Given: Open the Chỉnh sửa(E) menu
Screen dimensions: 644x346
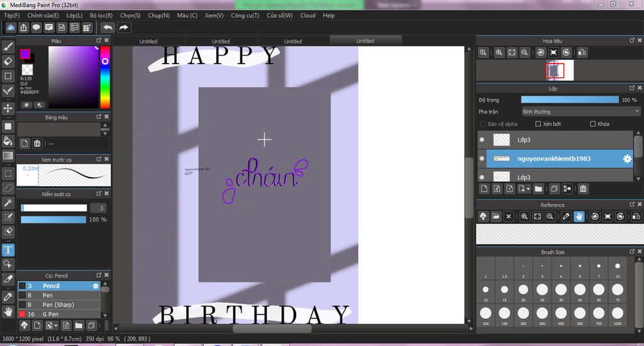Looking at the screenshot, I should [x=43, y=15].
